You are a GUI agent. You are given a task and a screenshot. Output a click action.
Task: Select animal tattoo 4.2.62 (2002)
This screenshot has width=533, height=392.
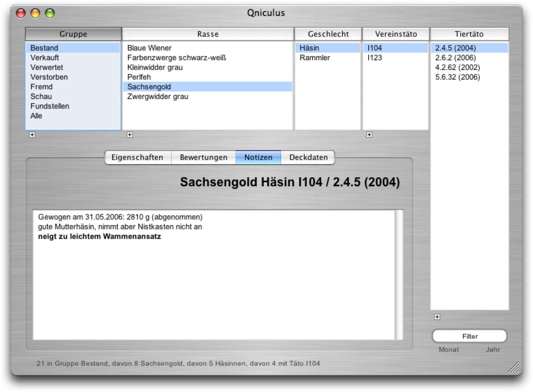tap(469, 67)
